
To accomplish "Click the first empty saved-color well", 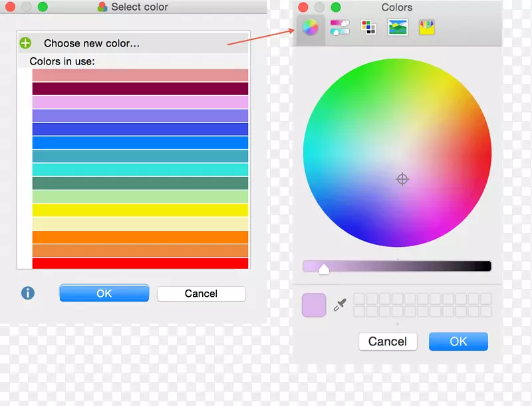I will point(359,299).
